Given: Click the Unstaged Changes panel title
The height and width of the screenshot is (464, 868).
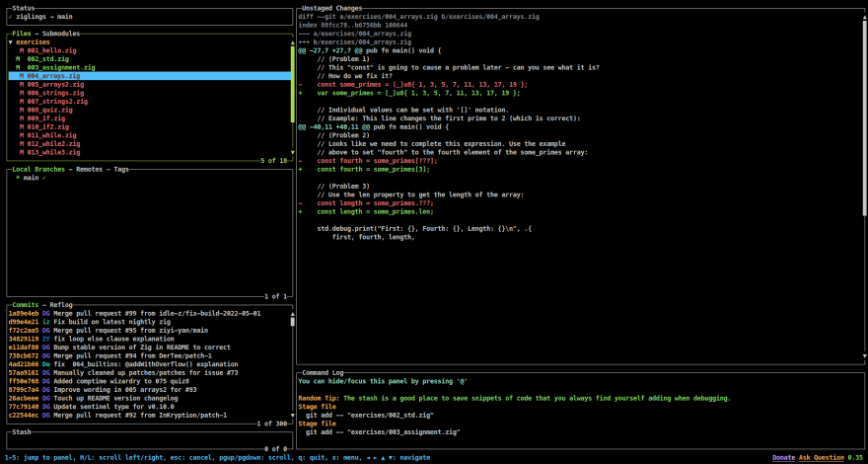Looking at the screenshot, I should [332, 8].
